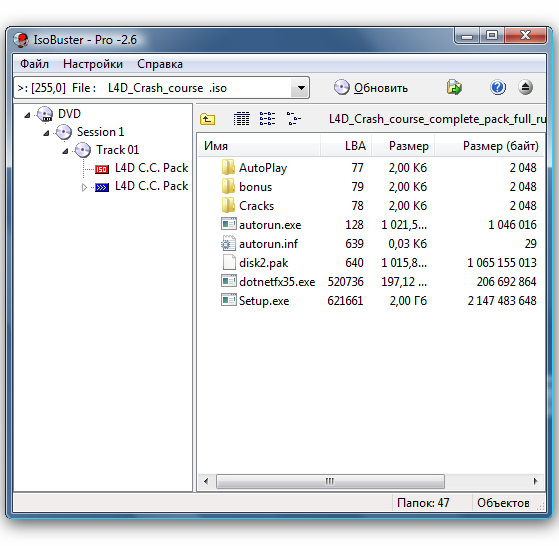This screenshot has height=546, width=559.
Task: Open the Справка menu
Action: [160, 64]
